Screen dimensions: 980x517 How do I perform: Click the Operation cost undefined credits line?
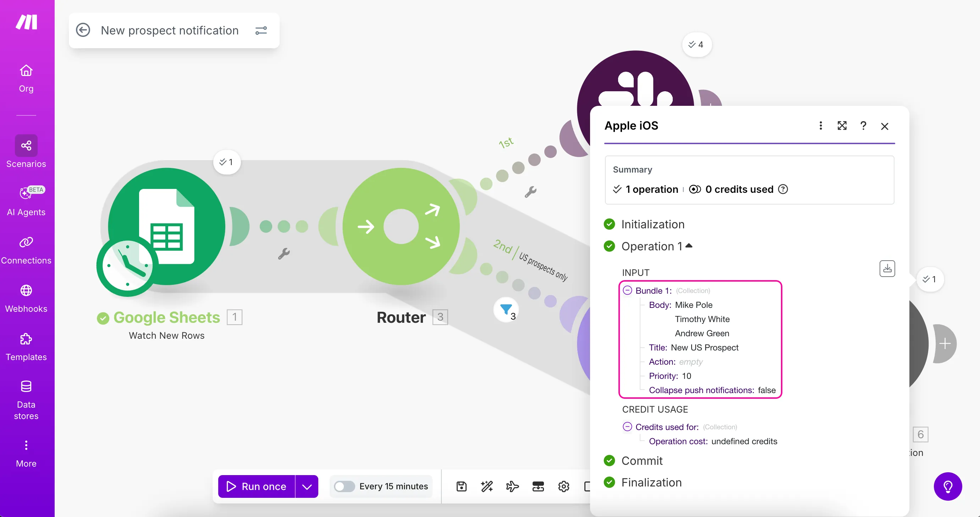coord(713,441)
